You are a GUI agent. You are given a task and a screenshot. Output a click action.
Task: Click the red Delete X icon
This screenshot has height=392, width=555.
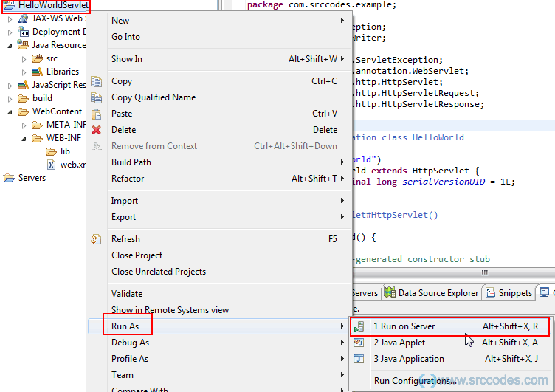tap(96, 130)
